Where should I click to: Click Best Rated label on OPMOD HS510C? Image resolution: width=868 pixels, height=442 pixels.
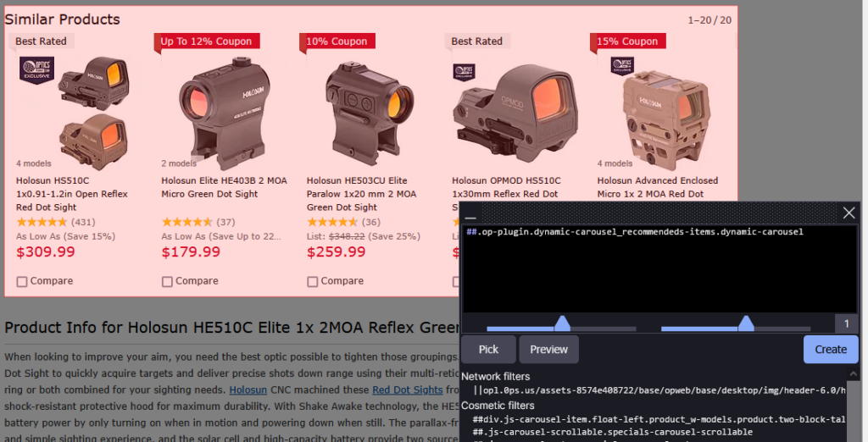pos(476,41)
